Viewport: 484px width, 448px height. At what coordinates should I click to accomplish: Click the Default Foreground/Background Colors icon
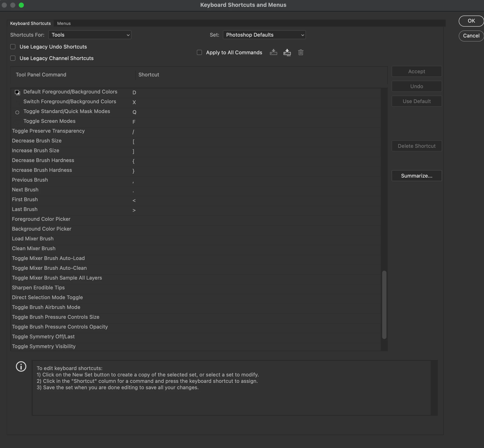pyautogui.click(x=17, y=92)
